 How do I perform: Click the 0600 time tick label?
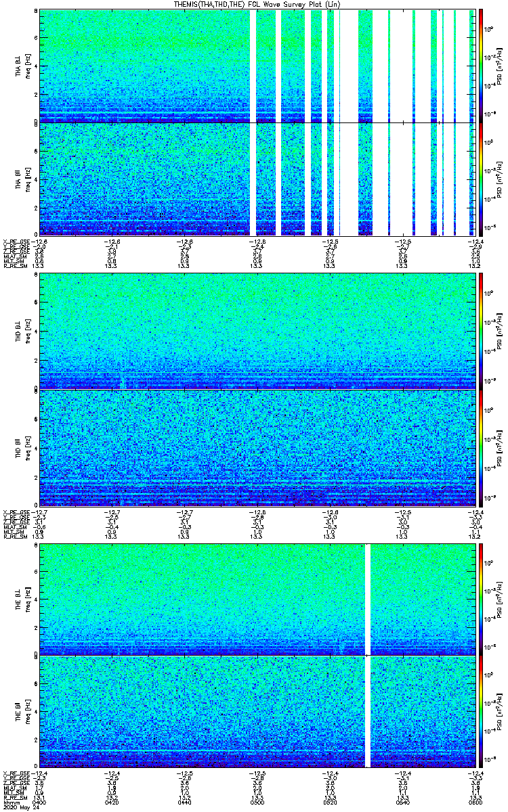coord(474,803)
